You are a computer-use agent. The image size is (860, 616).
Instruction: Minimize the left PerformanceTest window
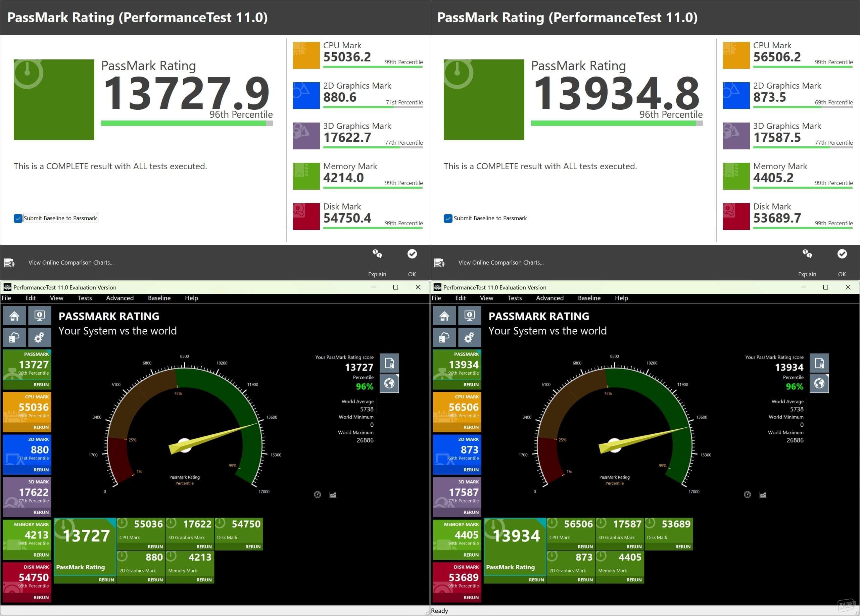coord(374,287)
